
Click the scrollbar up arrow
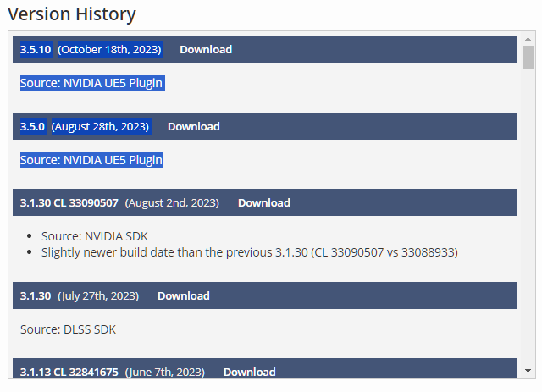coord(528,39)
